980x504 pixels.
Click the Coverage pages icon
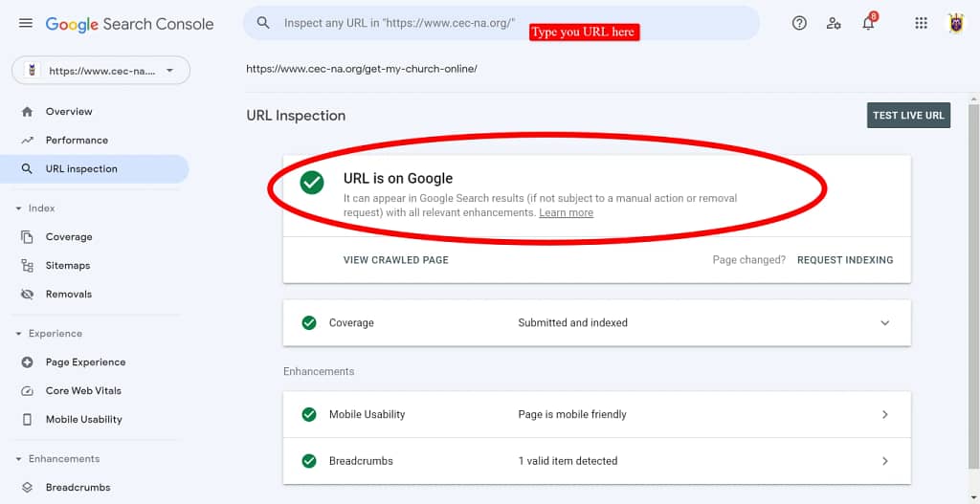27,237
